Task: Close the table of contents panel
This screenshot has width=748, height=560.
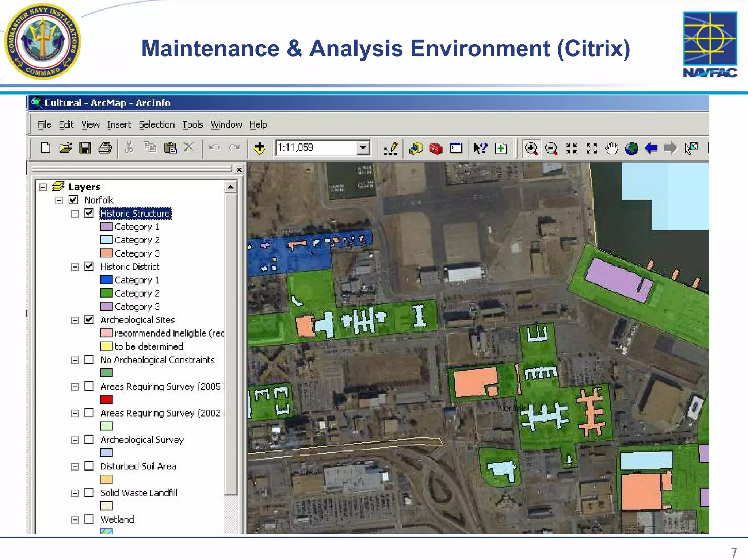Action: pos(239,170)
